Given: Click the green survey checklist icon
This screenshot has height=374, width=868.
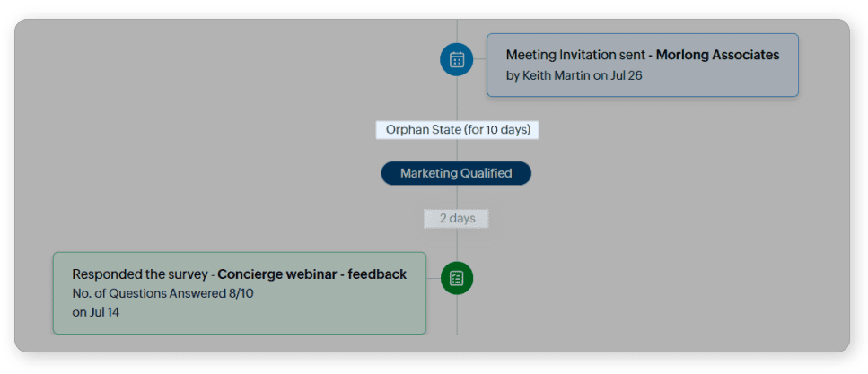Looking at the screenshot, I should click(x=456, y=277).
